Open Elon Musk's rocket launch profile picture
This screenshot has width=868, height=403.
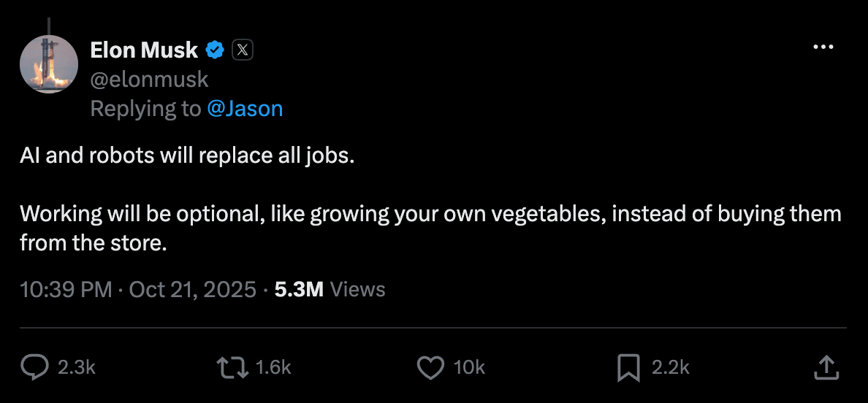pos(49,64)
